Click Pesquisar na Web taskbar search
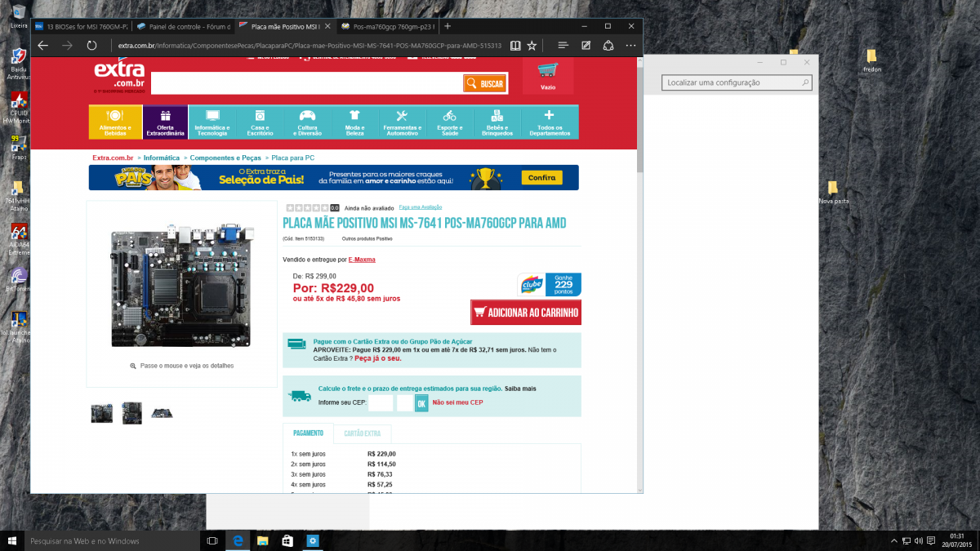Image resolution: width=980 pixels, height=551 pixels. [x=113, y=540]
